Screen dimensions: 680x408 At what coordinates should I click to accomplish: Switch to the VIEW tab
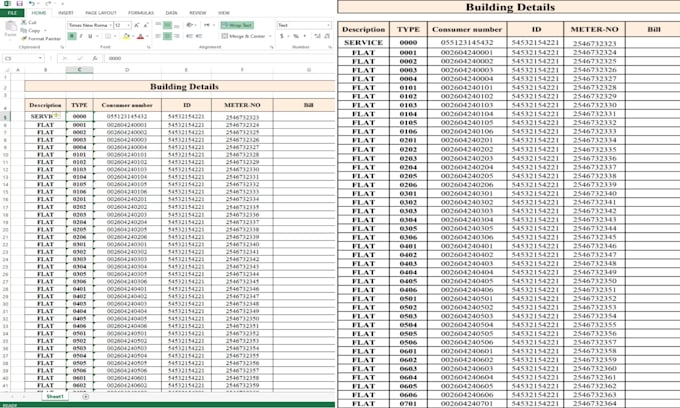(x=224, y=13)
